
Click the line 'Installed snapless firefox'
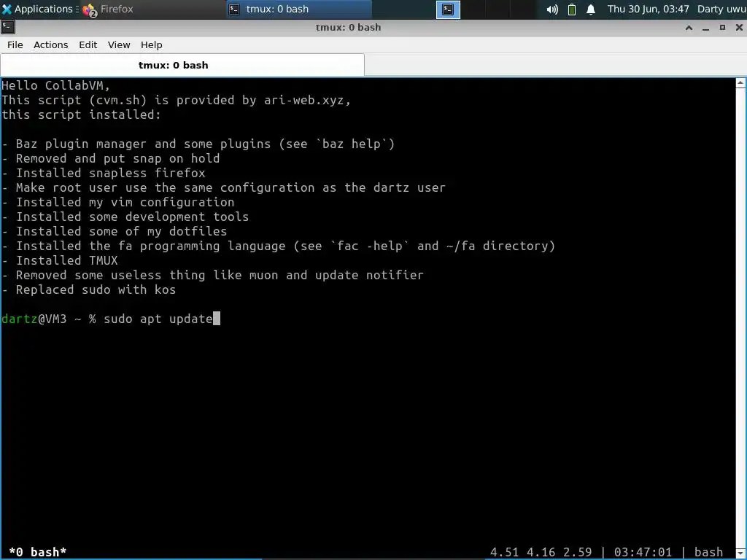(104, 173)
